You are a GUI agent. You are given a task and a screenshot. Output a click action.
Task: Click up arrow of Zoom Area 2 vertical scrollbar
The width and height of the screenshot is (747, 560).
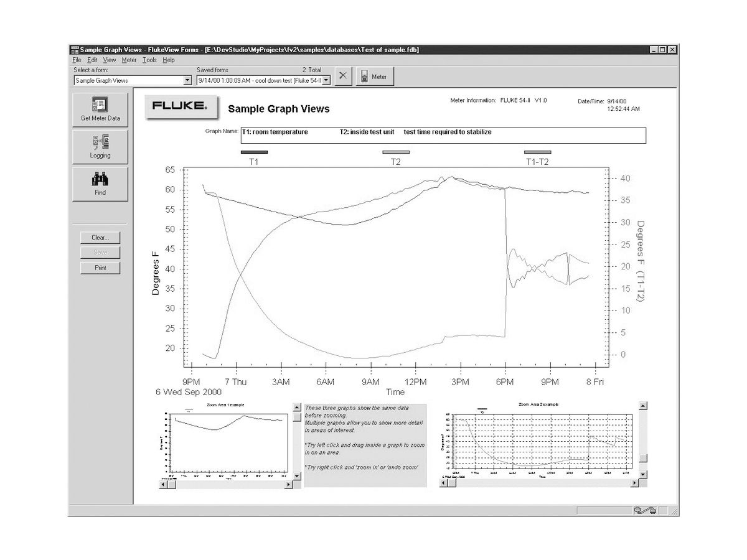click(x=643, y=406)
